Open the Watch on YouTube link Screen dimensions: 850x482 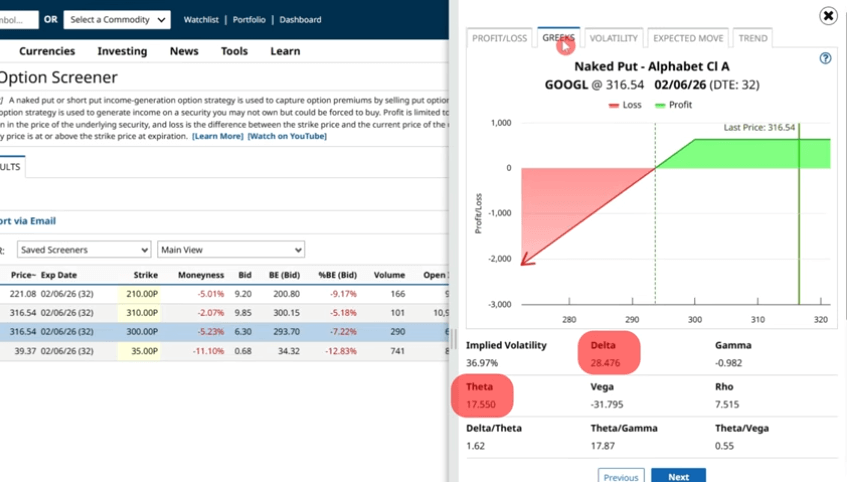(x=287, y=136)
